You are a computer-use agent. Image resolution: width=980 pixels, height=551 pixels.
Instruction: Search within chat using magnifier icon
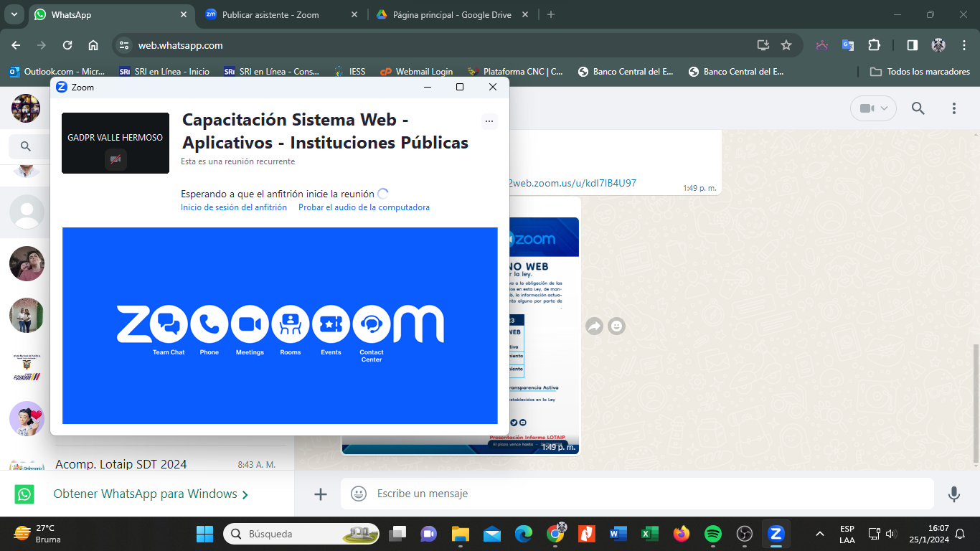(918, 108)
